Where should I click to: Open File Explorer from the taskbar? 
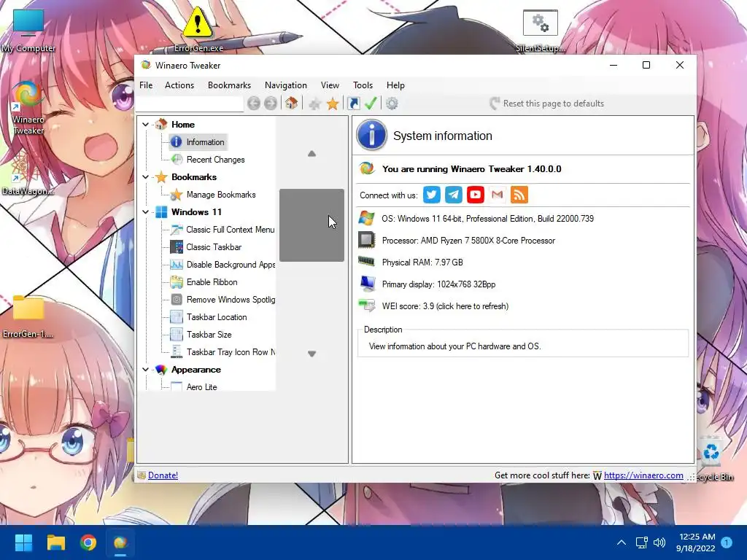[56, 542]
